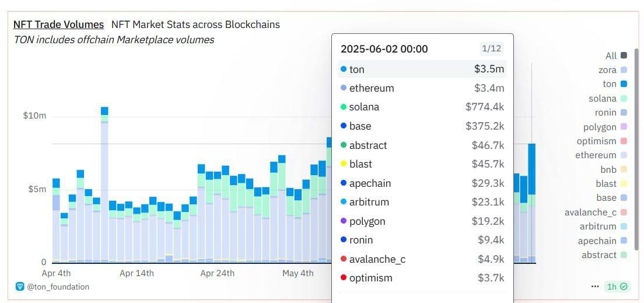Click the optimism dot in tooltip

[x=344, y=278]
